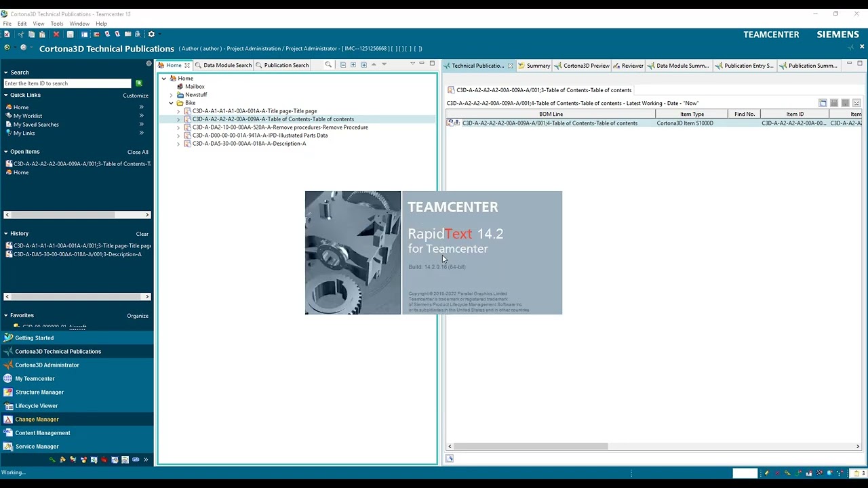Click the Forward navigation circle icon
868x488 pixels.
coord(23,47)
